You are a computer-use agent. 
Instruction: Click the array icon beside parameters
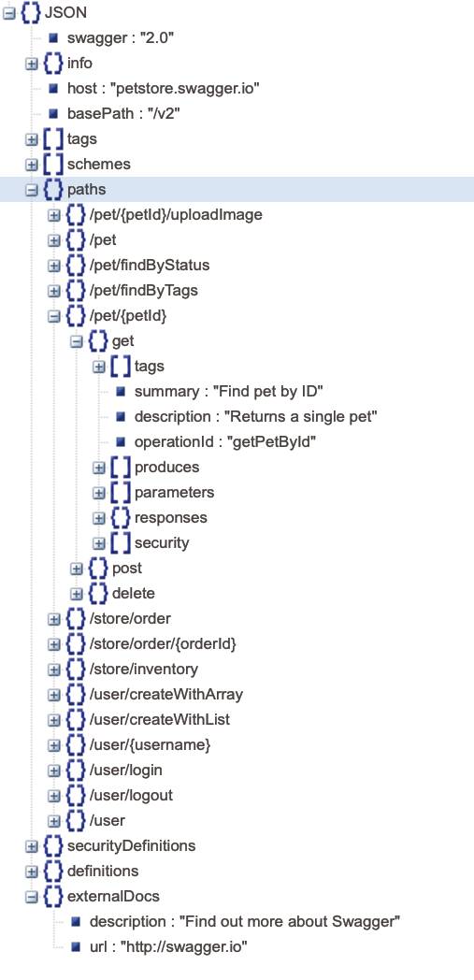[122, 493]
